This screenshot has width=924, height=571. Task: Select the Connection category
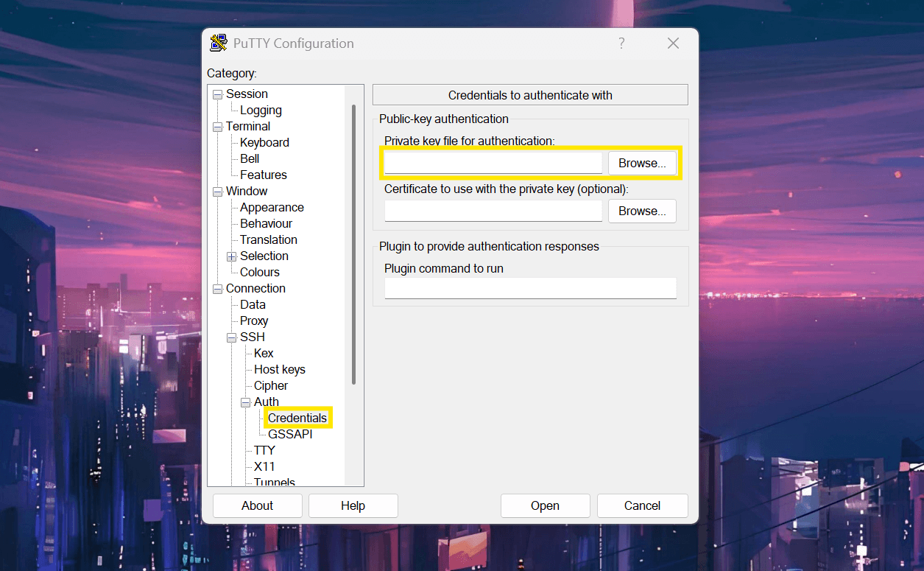click(255, 288)
